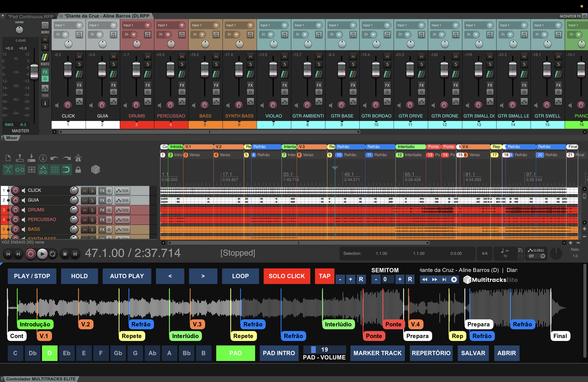
Task: Open the GLOBAL automation override dropdown
Action: tap(542, 256)
